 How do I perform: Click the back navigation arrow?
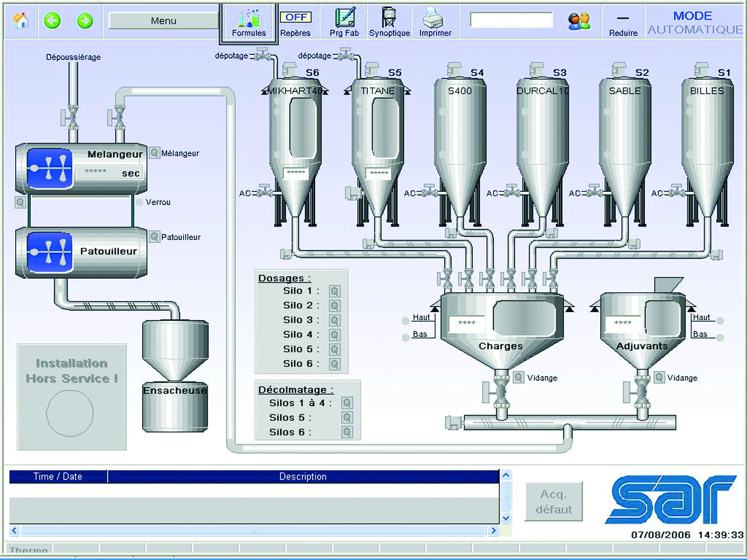click(x=51, y=21)
